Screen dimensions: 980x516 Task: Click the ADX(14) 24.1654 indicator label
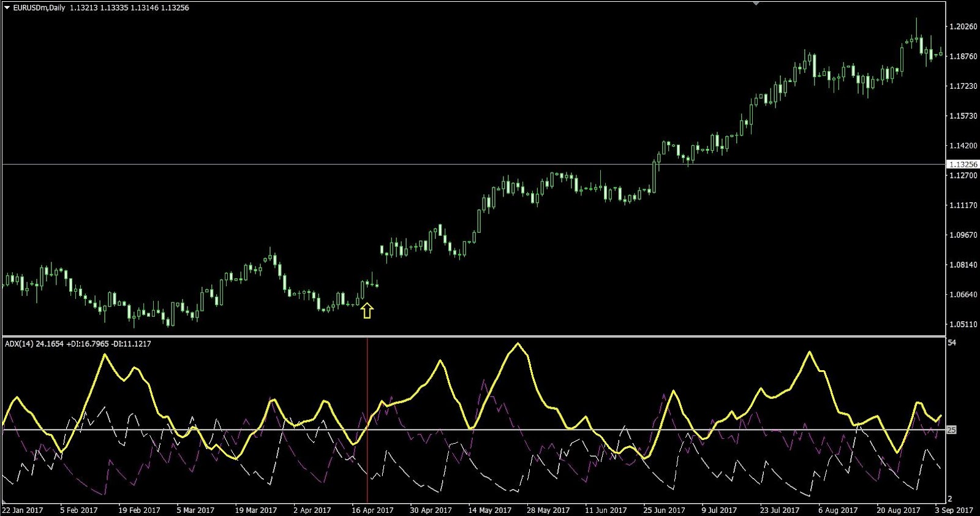tap(34, 344)
